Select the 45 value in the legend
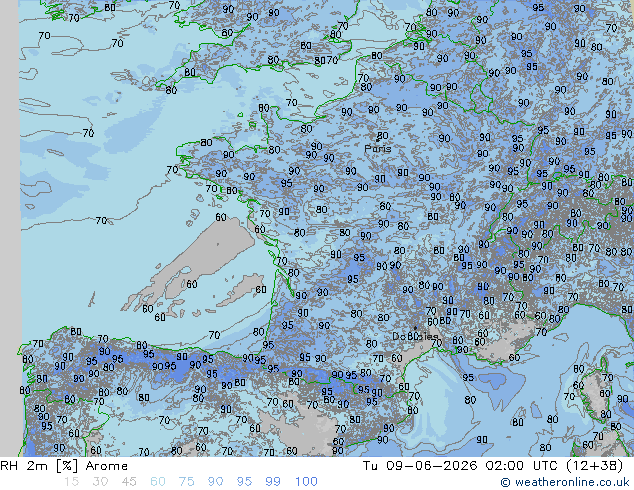The height and width of the screenshot is (490, 634). 129,482
